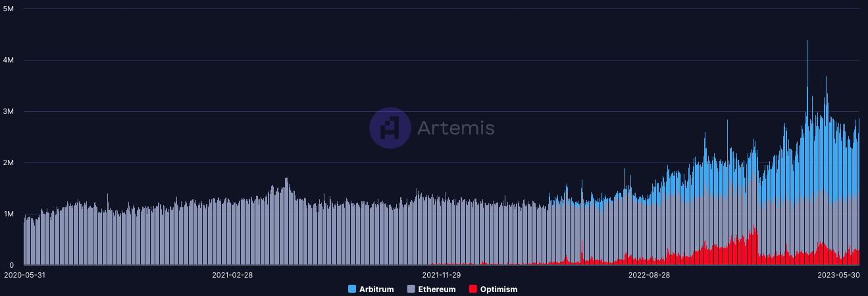Click the 2021-11-29 x-axis date label
This screenshot has height=296, width=868.
[441, 275]
